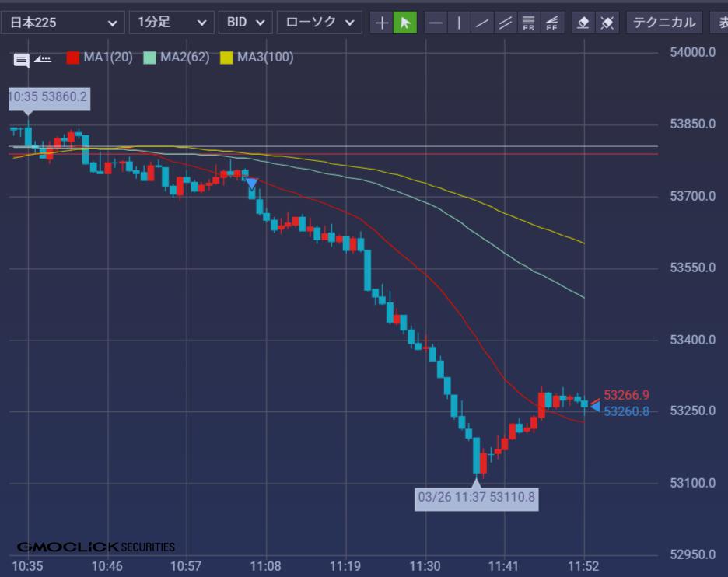This screenshot has width=728, height=577.
Task: Click the blue current price arrow marker
Action: coord(595,407)
